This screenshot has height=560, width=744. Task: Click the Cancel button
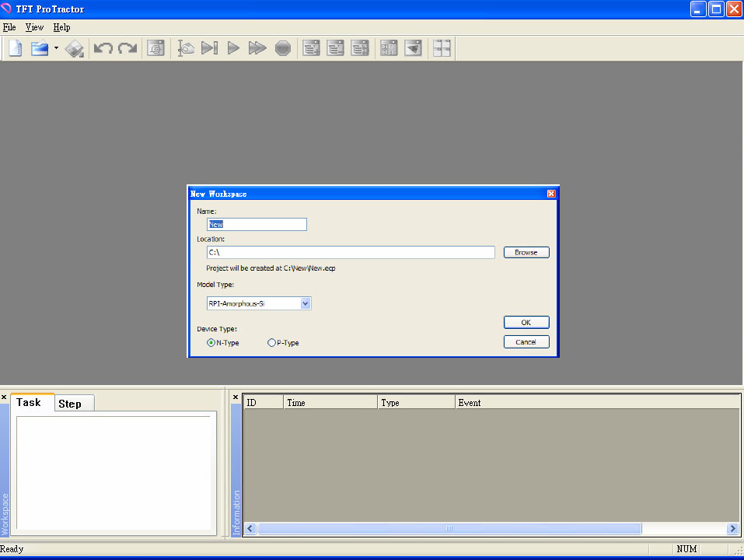(x=526, y=341)
